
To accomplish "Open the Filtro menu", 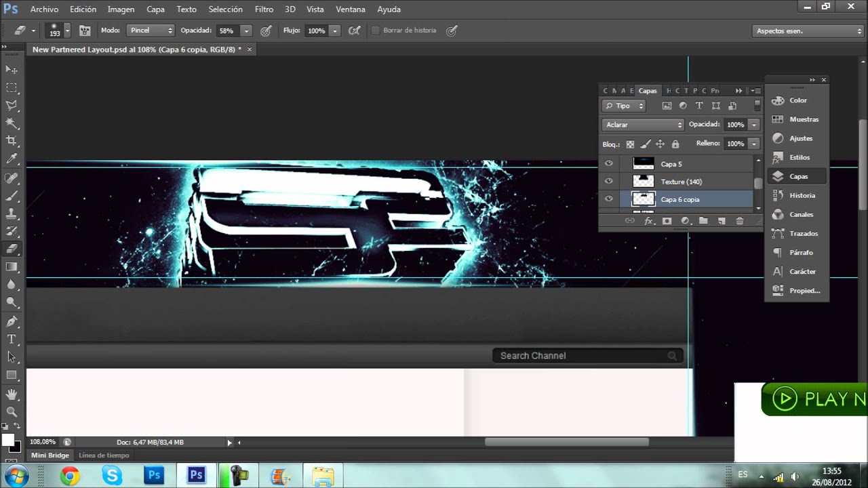I will [264, 9].
